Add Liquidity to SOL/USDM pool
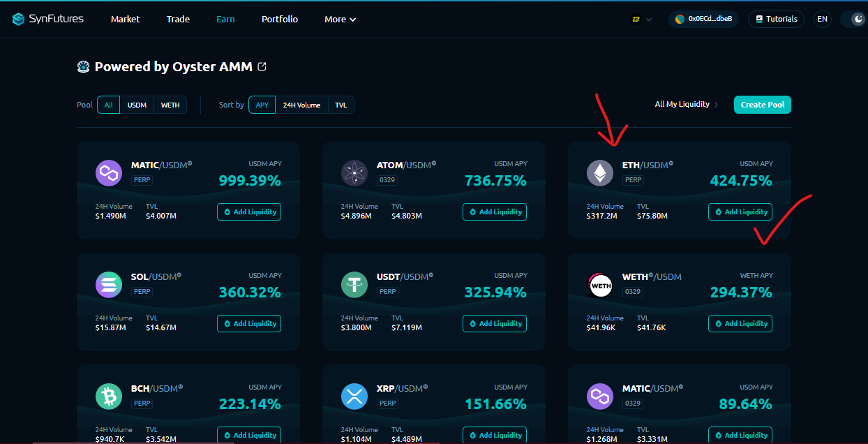 coord(249,323)
